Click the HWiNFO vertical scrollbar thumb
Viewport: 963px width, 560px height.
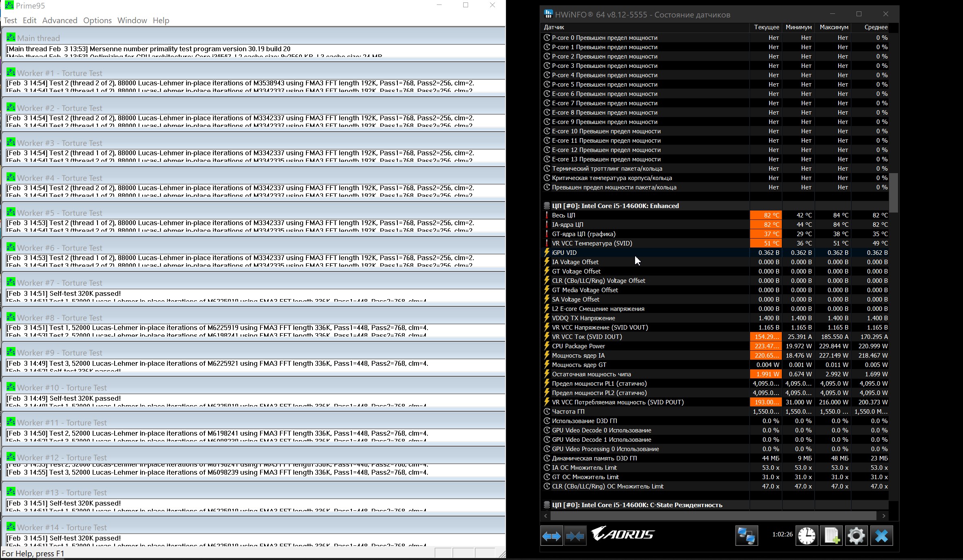893,193
